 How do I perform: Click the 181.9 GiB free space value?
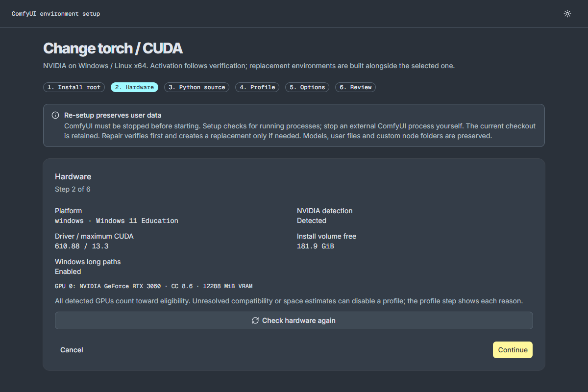pos(316,246)
